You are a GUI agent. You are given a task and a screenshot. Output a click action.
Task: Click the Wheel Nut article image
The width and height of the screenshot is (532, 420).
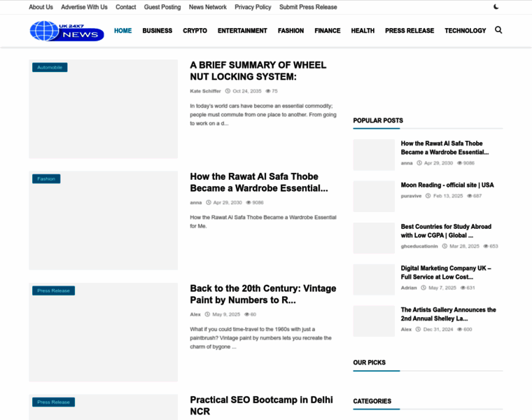[x=103, y=109]
